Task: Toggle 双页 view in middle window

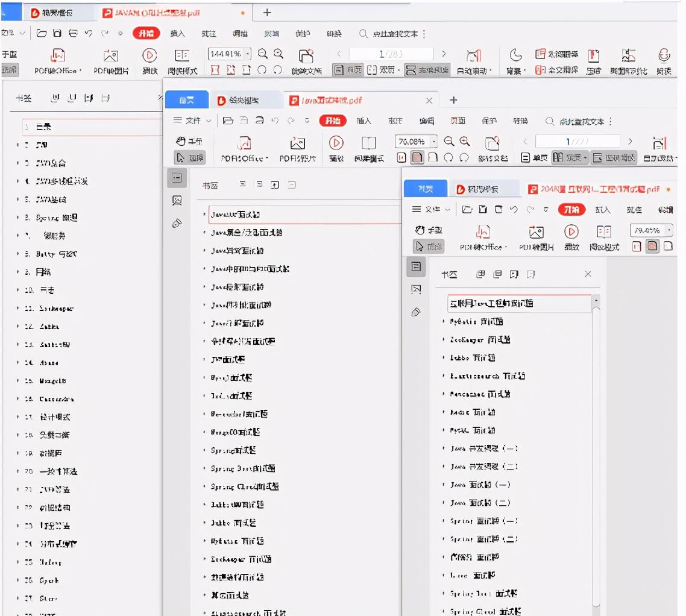Action: tap(570, 158)
